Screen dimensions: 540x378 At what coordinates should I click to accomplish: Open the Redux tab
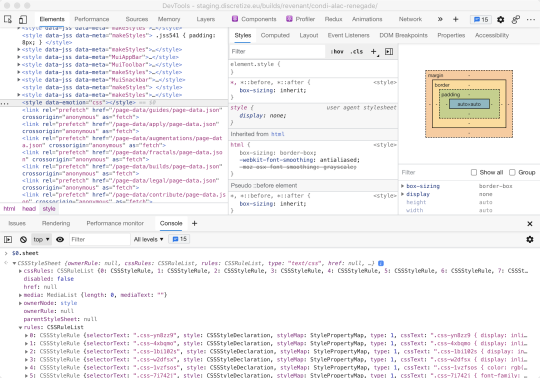pos(333,19)
